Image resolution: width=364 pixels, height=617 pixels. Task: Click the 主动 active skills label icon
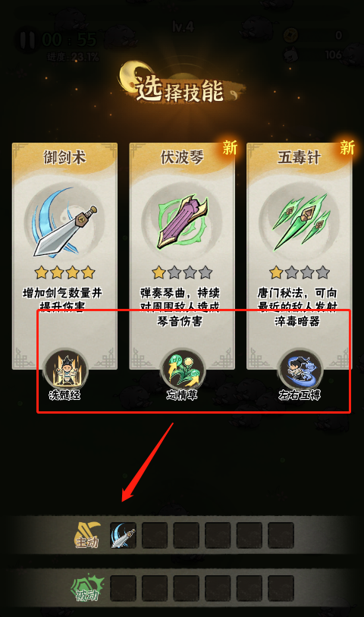point(88,535)
